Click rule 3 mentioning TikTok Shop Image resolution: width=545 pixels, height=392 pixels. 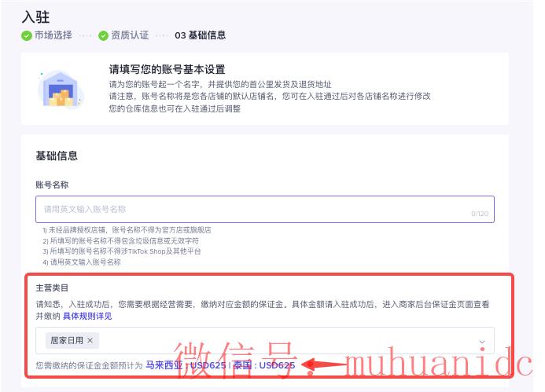[122, 251]
